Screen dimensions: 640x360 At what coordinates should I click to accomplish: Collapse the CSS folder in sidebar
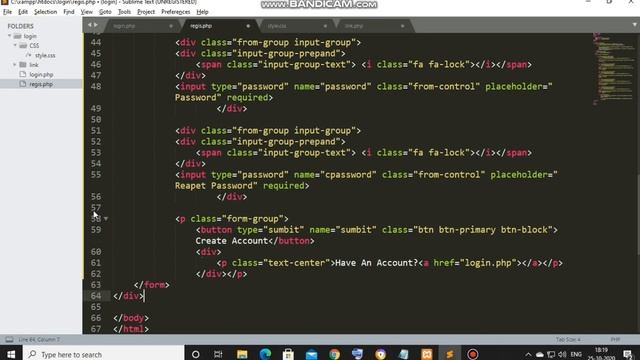click(x=15, y=45)
